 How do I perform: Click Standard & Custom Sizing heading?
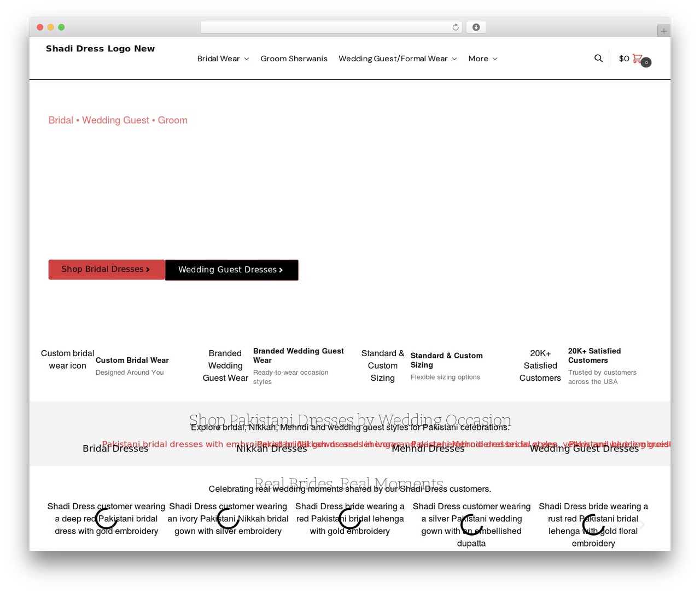click(x=447, y=360)
